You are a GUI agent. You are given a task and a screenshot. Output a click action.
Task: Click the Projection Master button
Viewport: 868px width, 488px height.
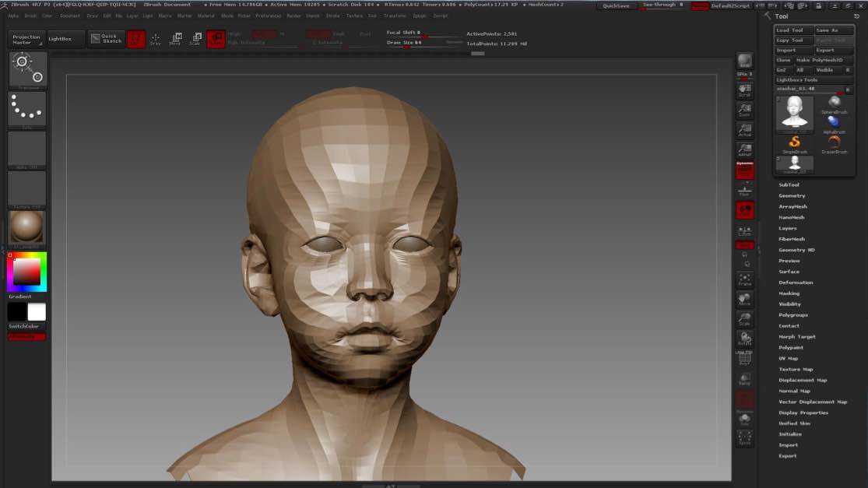(x=26, y=39)
